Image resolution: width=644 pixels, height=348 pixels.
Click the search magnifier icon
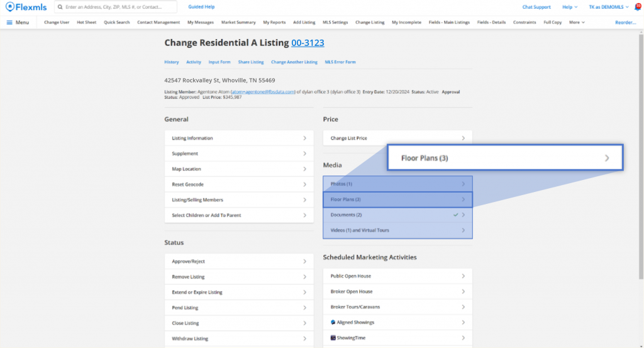[x=59, y=7]
